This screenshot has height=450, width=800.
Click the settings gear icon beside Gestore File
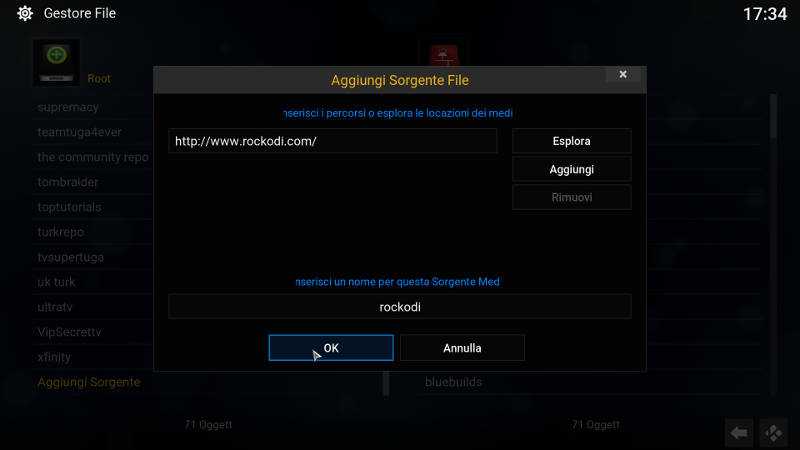(x=24, y=13)
